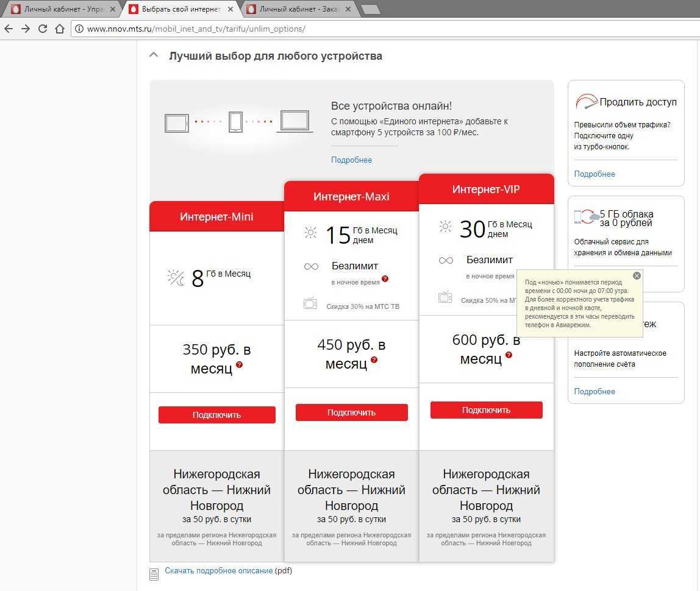Open 'Подробнее' link under 'Настройте автоматическое пополнение счёта'
The width and height of the screenshot is (700, 591).
coord(595,391)
